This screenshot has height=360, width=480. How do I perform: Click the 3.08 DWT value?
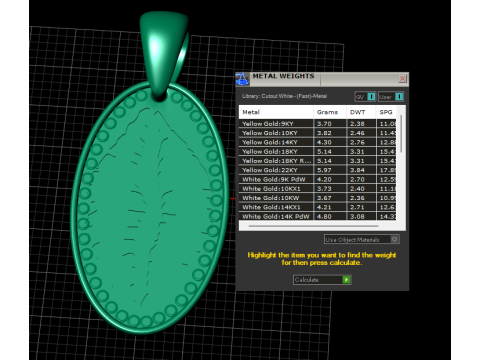[357, 216]
